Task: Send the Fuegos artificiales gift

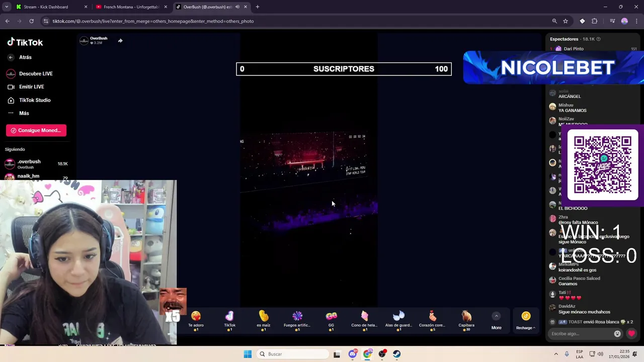Action: 297,320
